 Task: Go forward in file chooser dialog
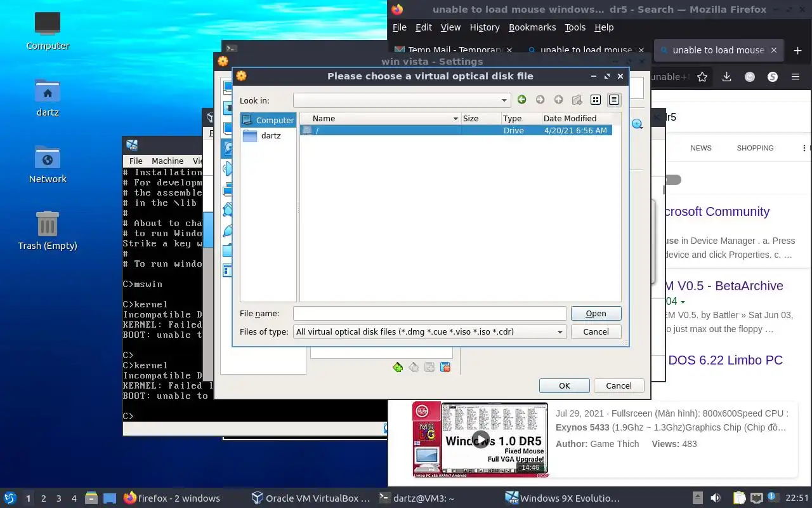click(540, 100)
